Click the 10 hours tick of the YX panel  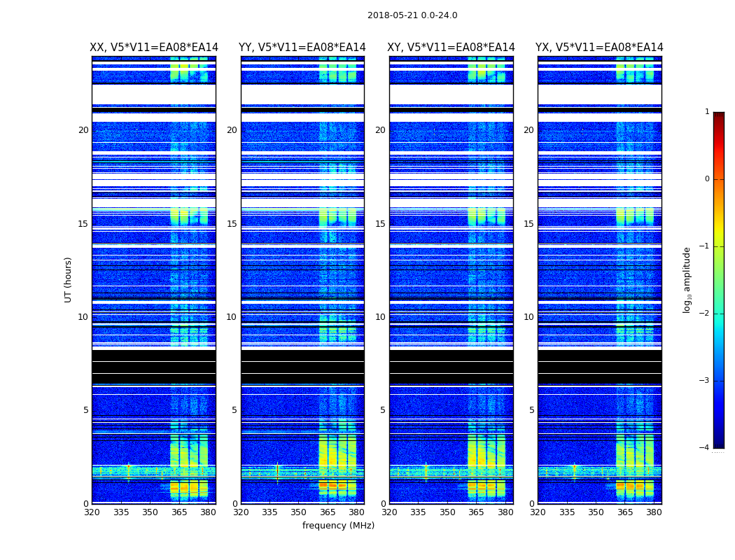coord(528,317)
